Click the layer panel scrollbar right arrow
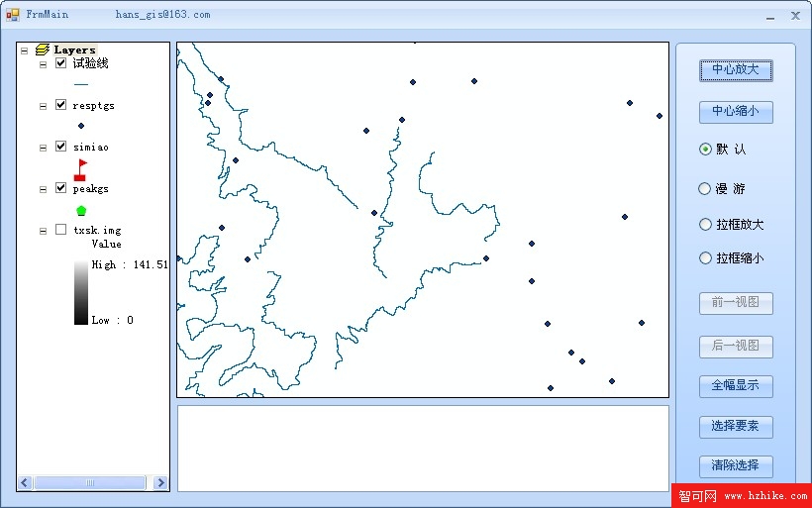The width and height of the screenshot is (812, 508). pos(161,482)
